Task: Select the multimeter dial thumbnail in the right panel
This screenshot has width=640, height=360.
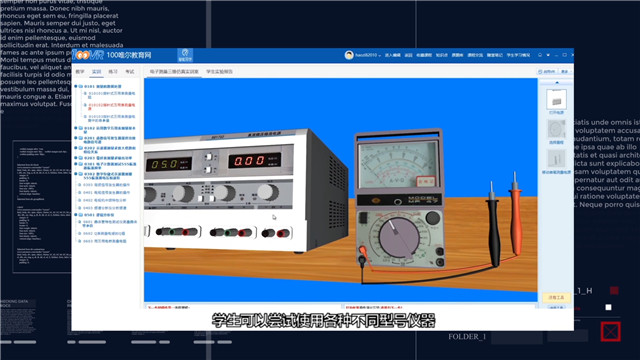Action: (x=556, y=130)
